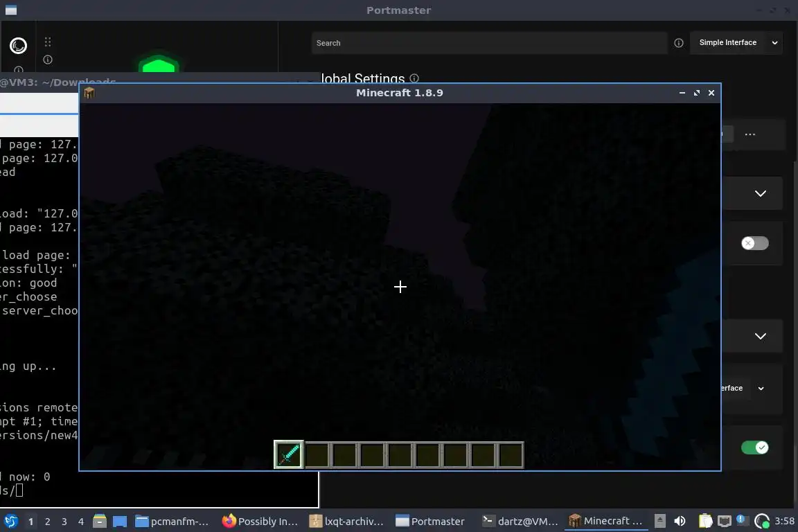Click the terminal text 'sions remote'
This screenshot has height=532, width=798.
click(39, 408)
